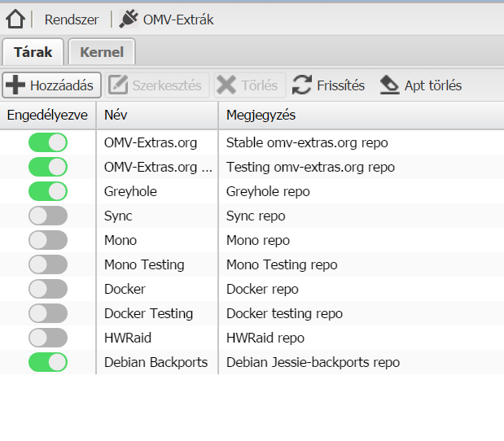The width and height of the screenshot is (504, 441).
Task: Click 'Docker repo' note
Action: [x=262, y=290]
